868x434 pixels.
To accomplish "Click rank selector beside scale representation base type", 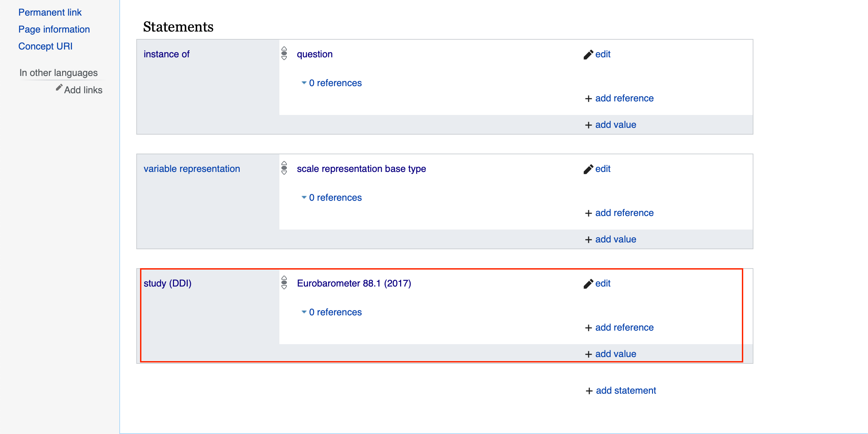I will pos(284,168).
